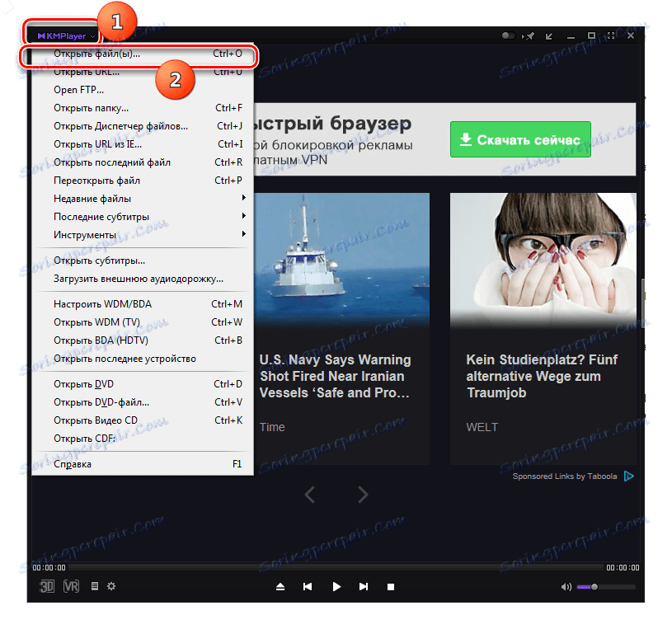Screen dimensions: 672x629
Task: Choose Открыть CDF: entry
Action: click(143, 439)
